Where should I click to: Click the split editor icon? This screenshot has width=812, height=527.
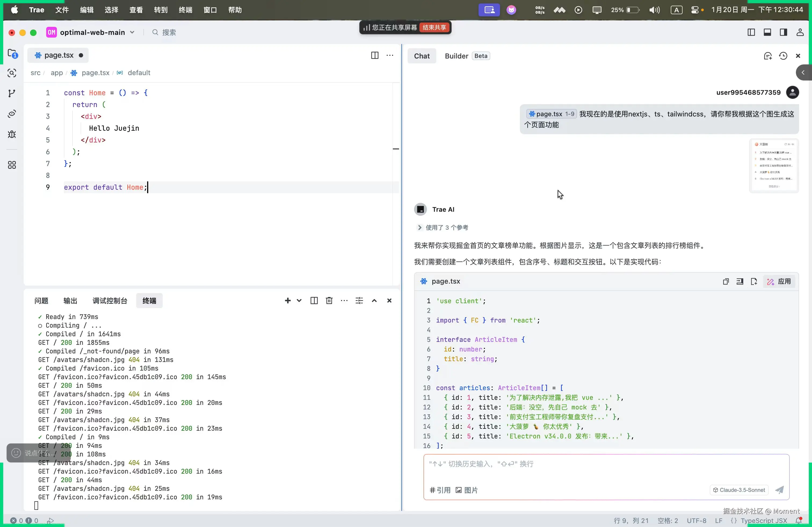tap(375, 55)
